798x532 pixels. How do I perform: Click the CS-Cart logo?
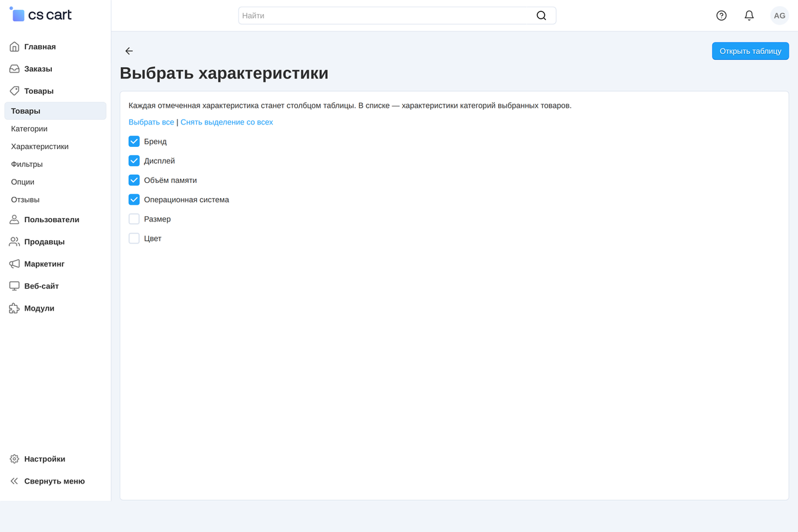point(41,15)
